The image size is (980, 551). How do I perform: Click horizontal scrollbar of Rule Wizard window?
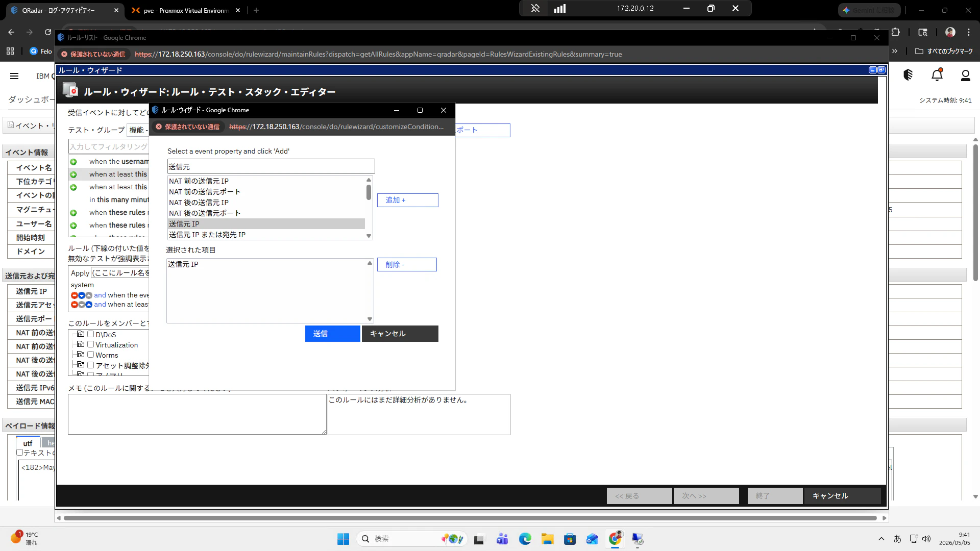pos(470,518)
